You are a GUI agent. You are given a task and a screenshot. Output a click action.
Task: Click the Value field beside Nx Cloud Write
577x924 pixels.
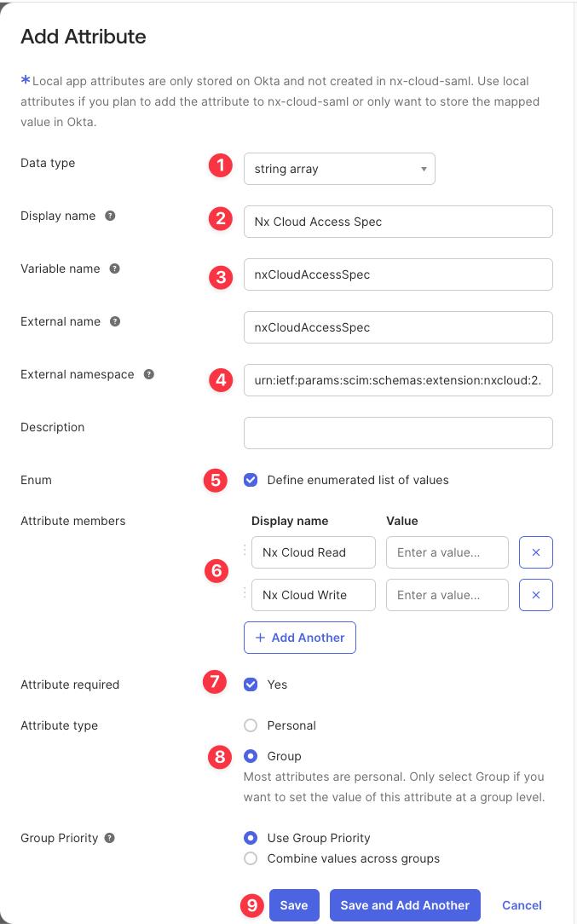pyautogui.click(x=447, y=595)
